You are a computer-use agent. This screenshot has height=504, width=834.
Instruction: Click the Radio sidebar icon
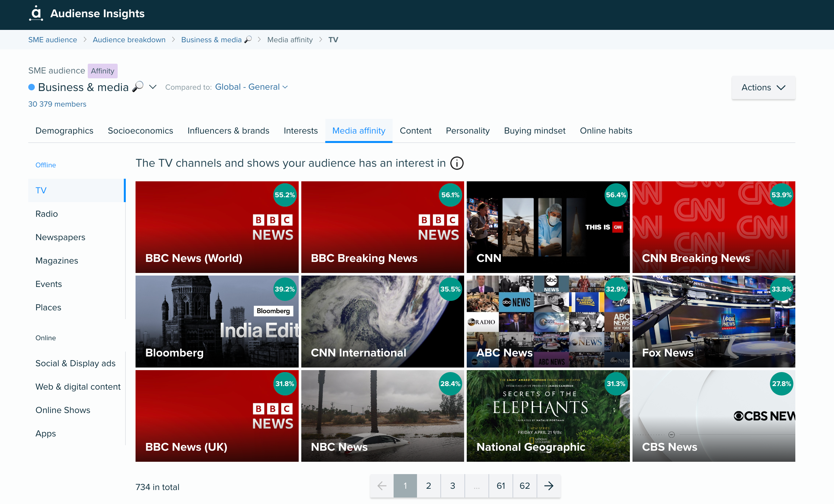pyautogui.click(x=46, y=214)
